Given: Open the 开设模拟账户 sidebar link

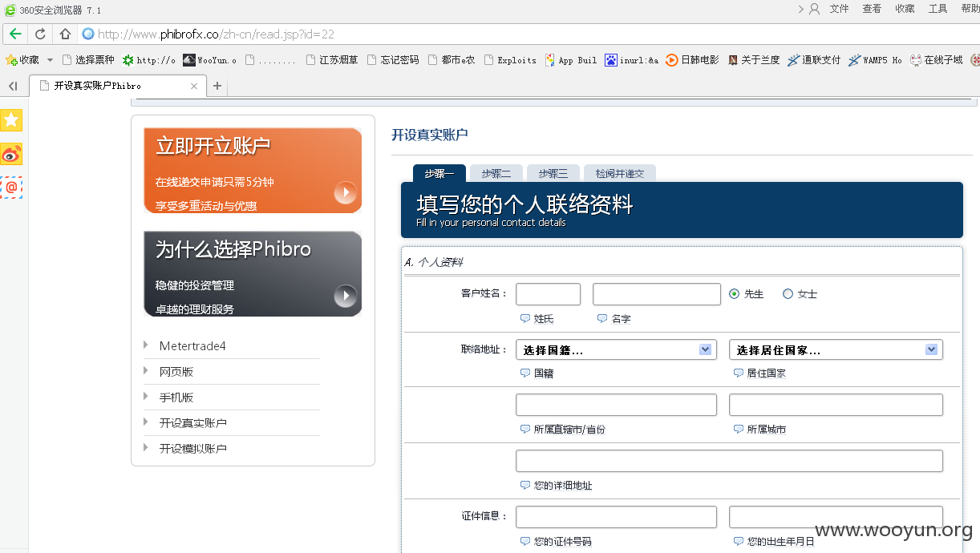Looking at the screenshot, I should [193, 449].
